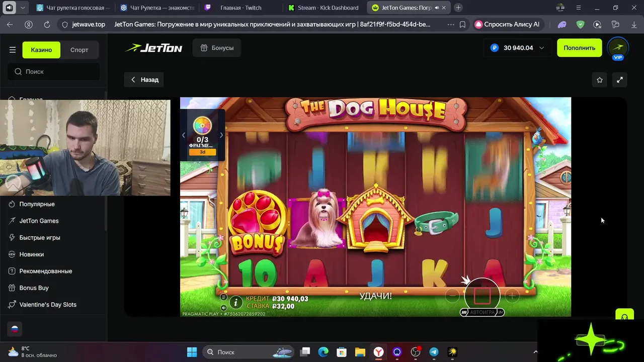Click the ruble currency icon by balance

tap(494, 48)
